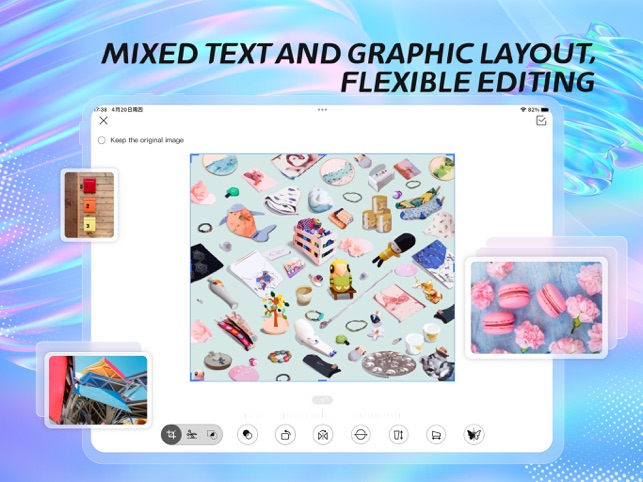Click the top-right crop corner handle

point(452,156)
